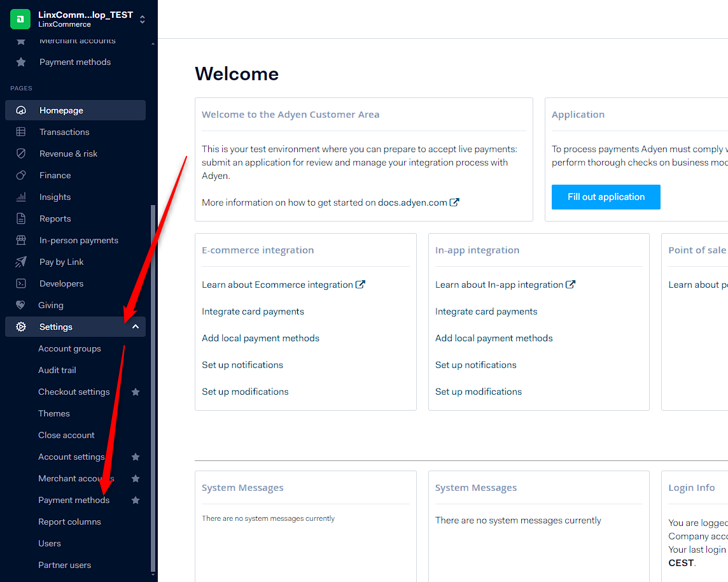This screenshot has height=582, width=728.
Task: Open In-app Integrate card payments link
Action: [x=486, y=311]
